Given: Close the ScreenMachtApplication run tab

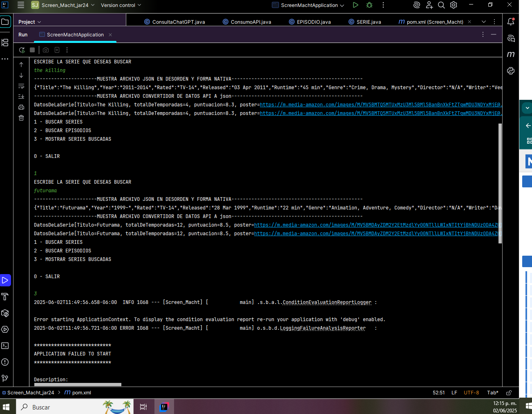Looking at the screenshot, I should coord(110,35).
